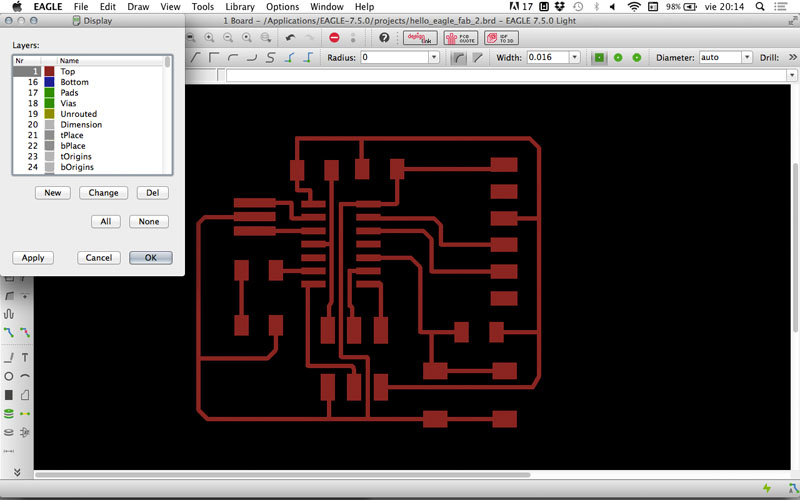Screen dimensions: 800x500
Task: Click the Radius input field
Action: [394, 58]
